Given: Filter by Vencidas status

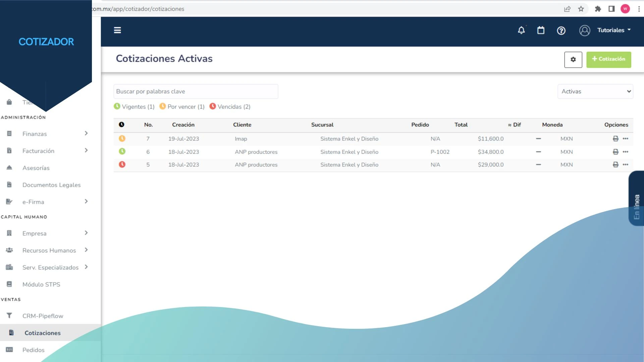Looking at the screenshot, I should [x=230, y=107].
